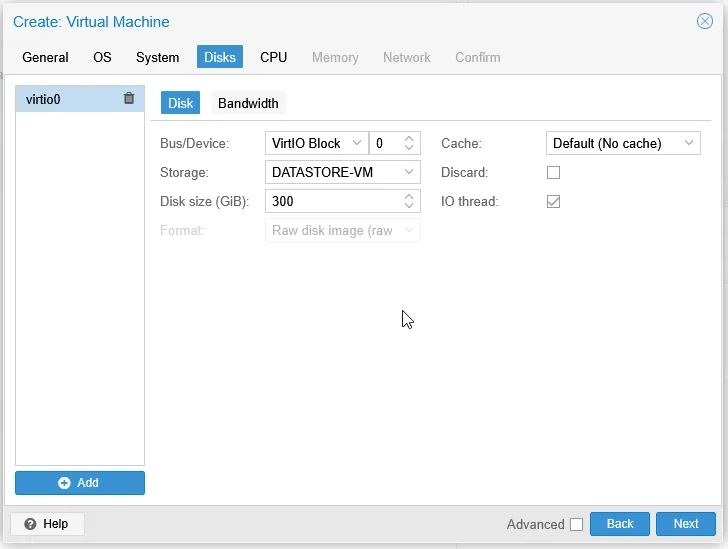The width and height of the screenshot is (728, 549).
Task: Go to the CPU tab
Action: click(273, 57)
